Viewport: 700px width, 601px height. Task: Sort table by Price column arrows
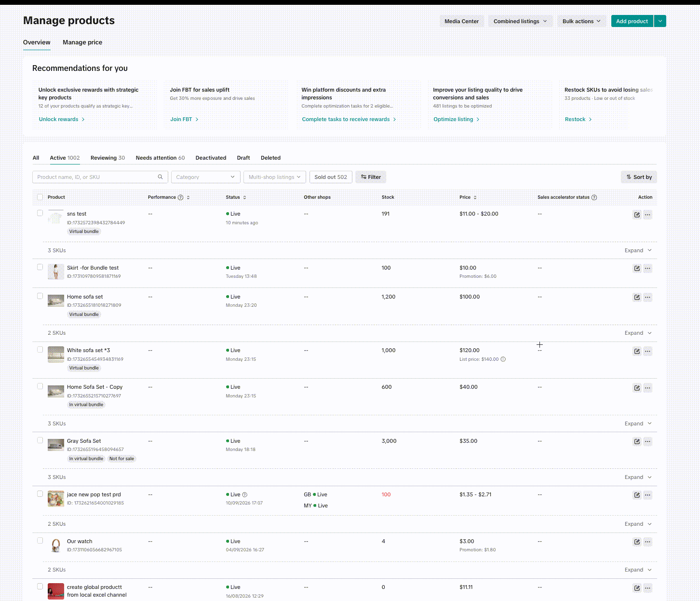pyautogui.click(x=475, y=197)
